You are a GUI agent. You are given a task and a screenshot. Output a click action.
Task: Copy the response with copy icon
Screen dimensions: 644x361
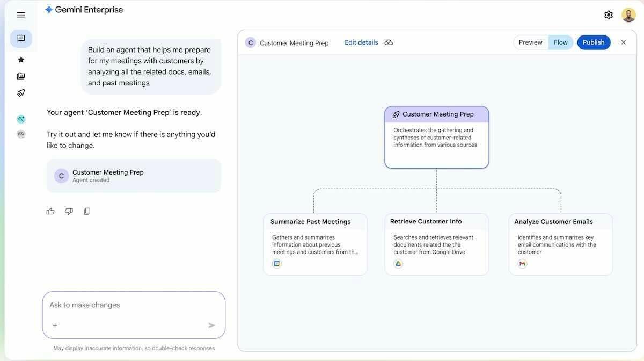[x=87, y=211]
